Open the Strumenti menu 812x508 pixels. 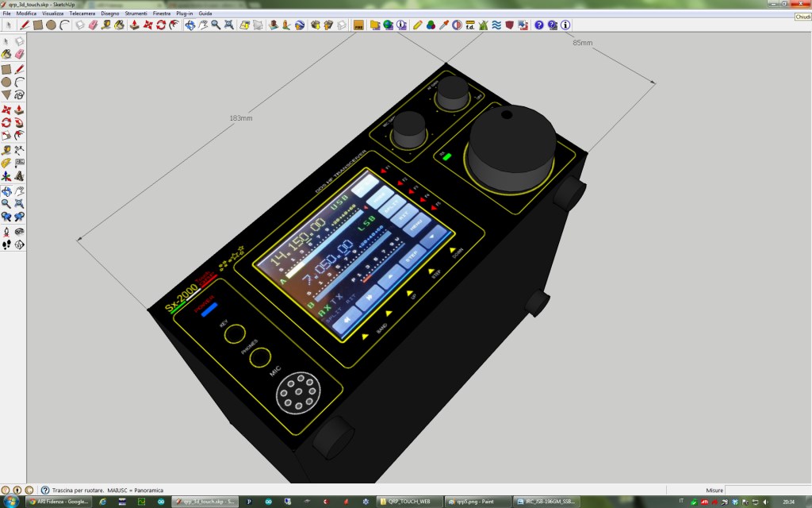136,13
